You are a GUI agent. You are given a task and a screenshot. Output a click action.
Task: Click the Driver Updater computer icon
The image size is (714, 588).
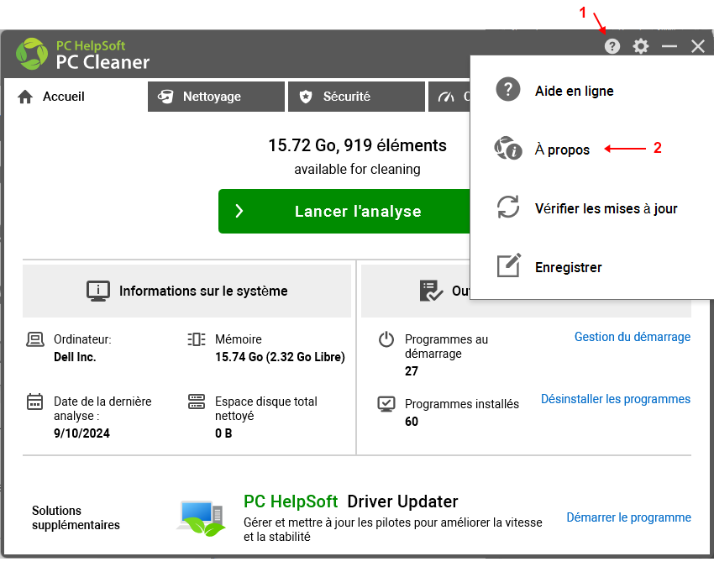[x=201, y=517]
